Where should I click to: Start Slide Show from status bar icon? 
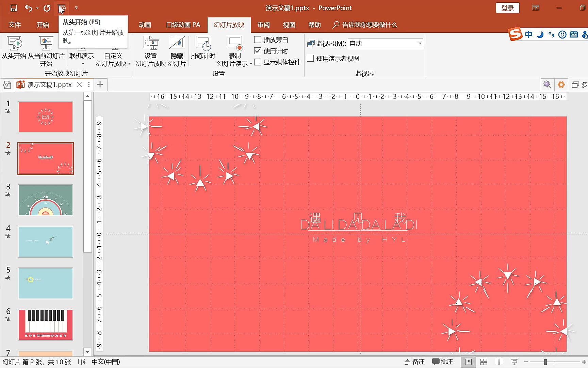[x=514, y=362]
